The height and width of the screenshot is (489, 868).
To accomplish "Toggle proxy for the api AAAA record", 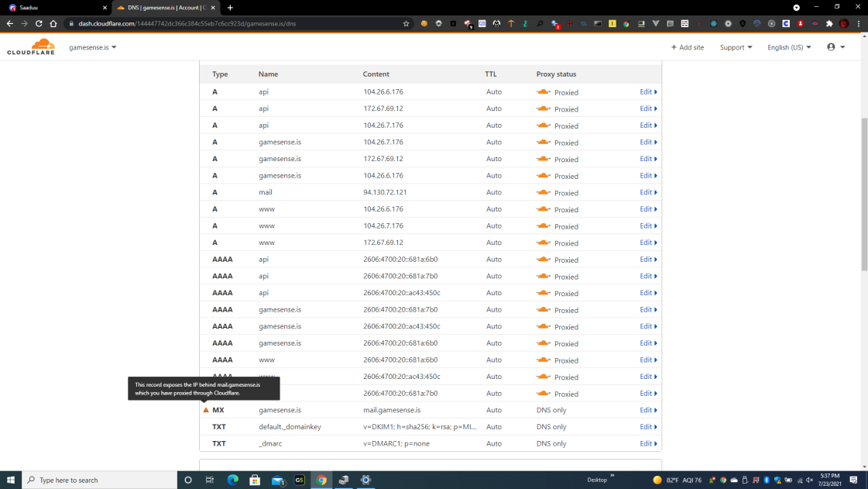I will click(x=544, y=260).
